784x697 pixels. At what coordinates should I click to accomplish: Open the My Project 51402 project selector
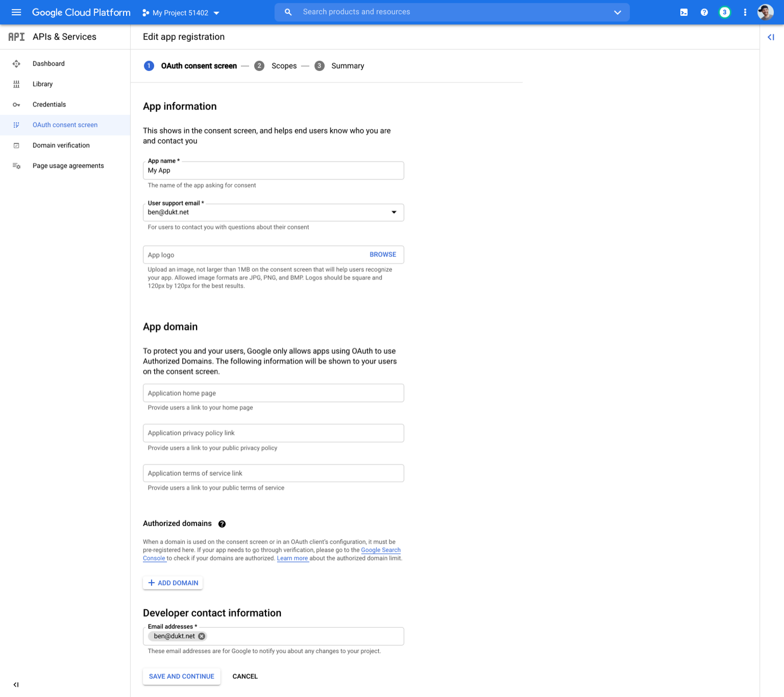pyautogui.click(x=180, y=12)
